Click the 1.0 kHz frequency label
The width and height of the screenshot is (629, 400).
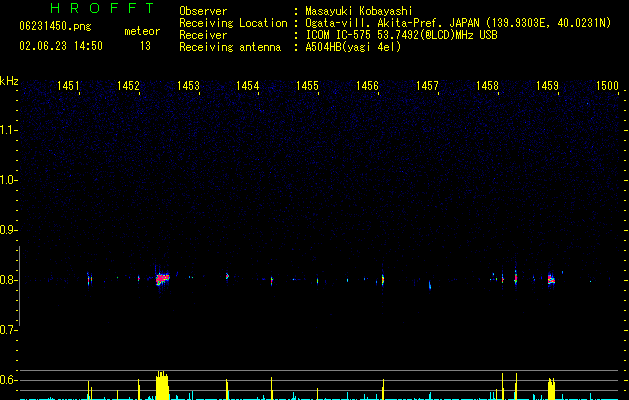coord(8,180)
